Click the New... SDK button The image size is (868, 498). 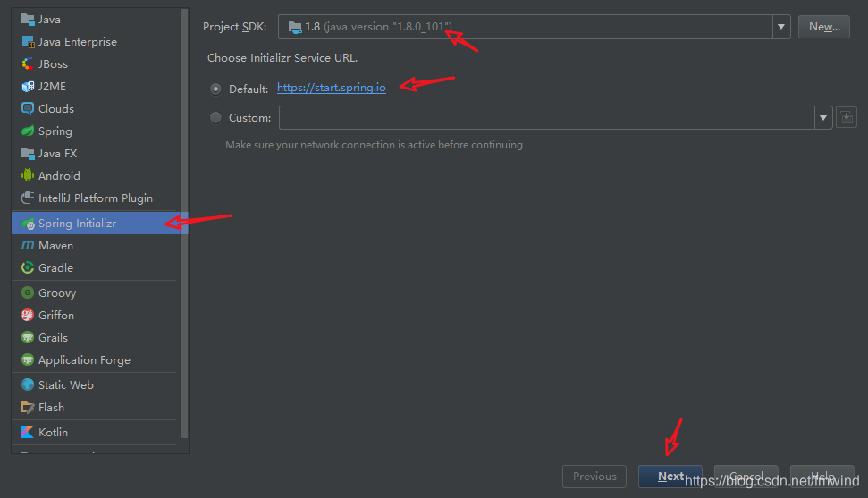point(823,27)
